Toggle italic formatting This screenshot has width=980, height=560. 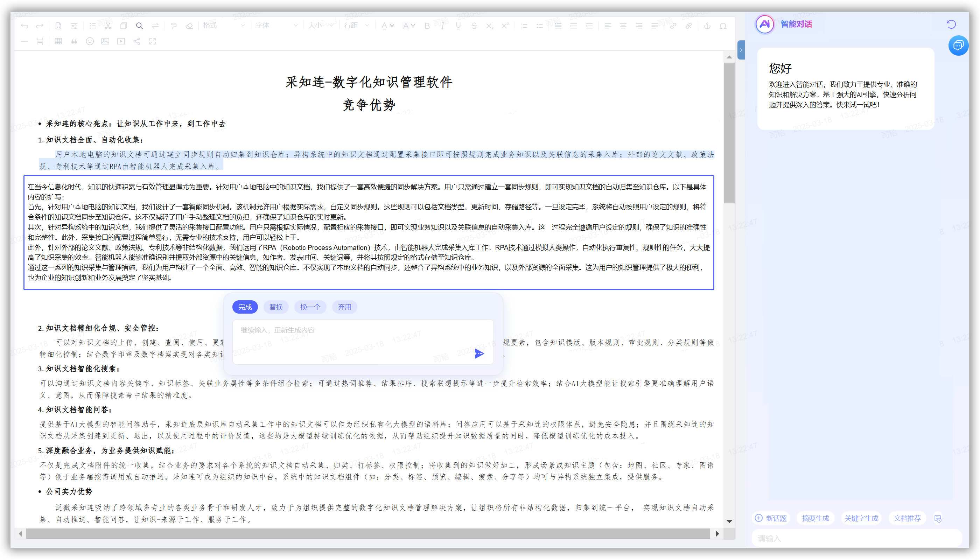(443, 26)
